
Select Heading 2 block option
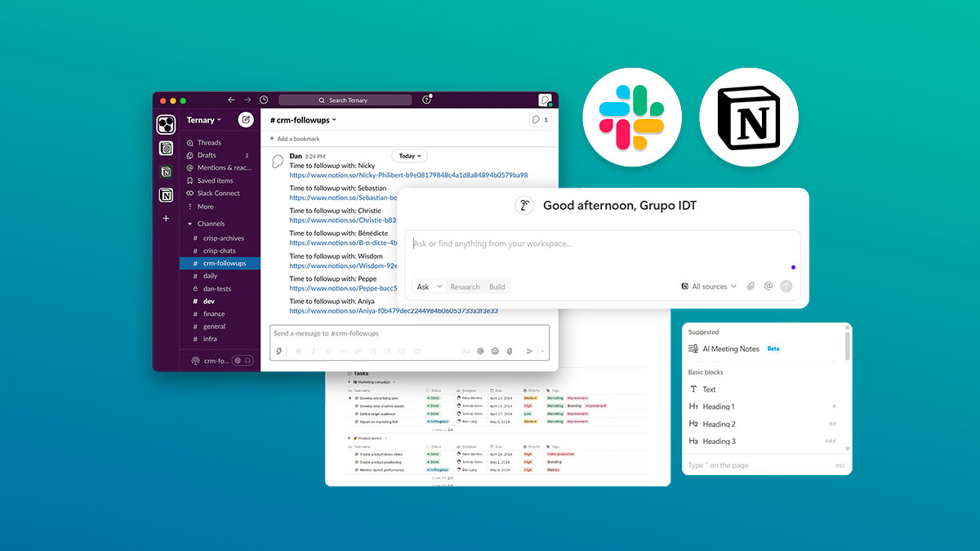coord(719,424)
